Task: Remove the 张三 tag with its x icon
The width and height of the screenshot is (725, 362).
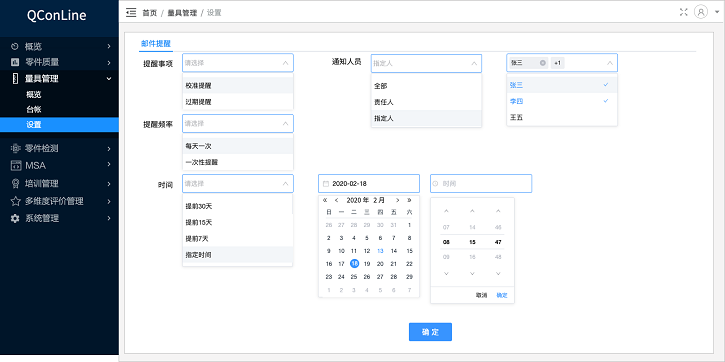Action: pos(542,63)
